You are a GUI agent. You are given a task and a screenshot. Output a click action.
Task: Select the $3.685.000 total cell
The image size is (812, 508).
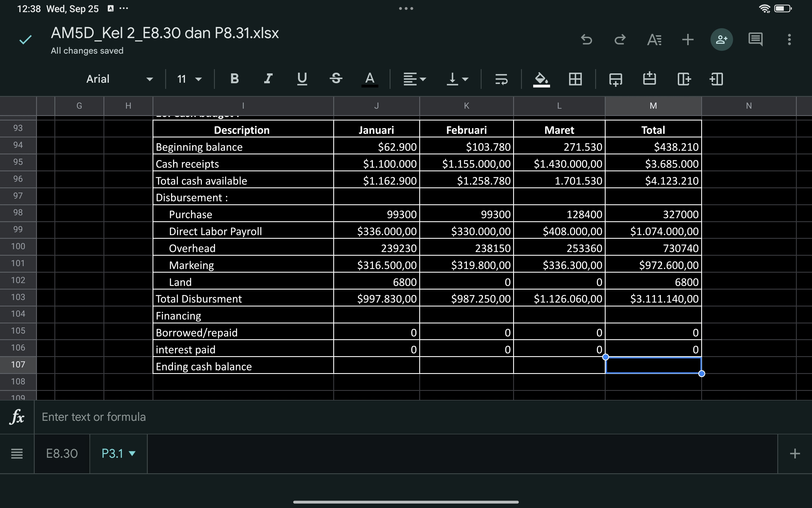point(653,163)
